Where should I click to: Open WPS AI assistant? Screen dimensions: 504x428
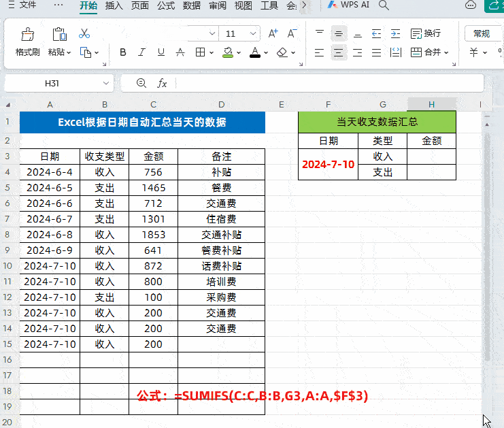pyautogui.click(x=348, y=5)
